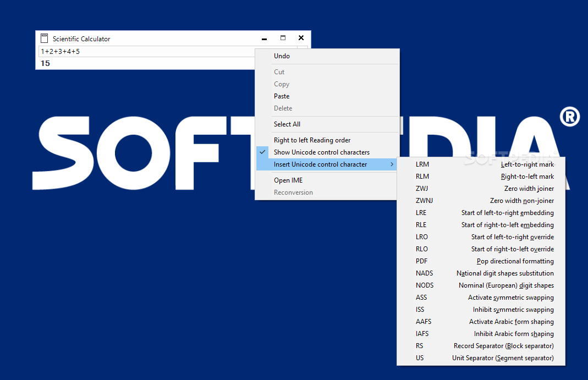Select Cut in the context menu

(327, 72)
